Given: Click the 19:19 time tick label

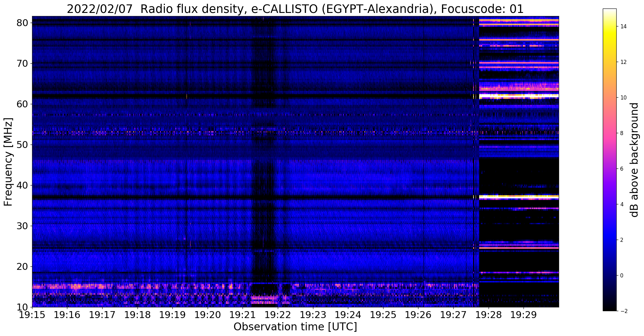Looking at the screenshot, I should pos(172,315).
